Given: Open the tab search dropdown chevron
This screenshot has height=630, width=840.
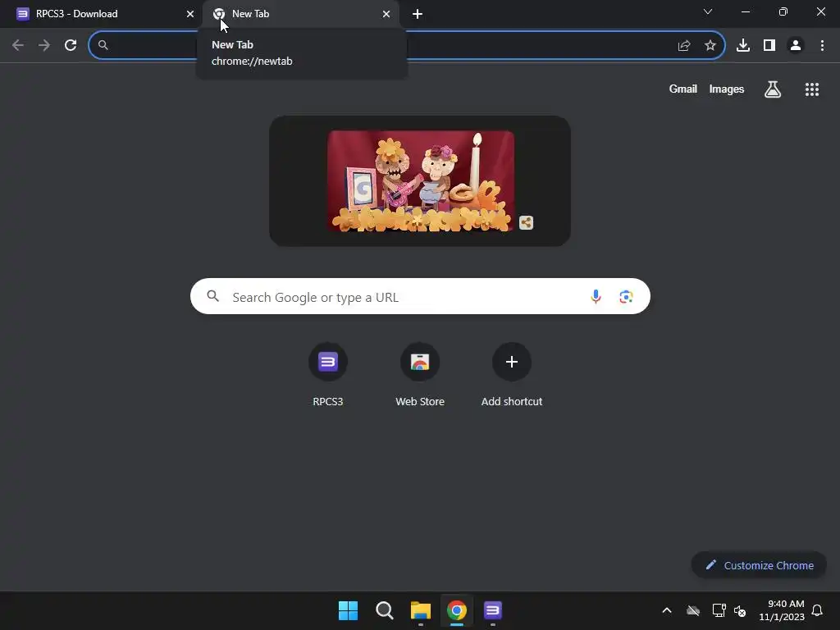Looking at the screenshot, I should coord(708,11).
